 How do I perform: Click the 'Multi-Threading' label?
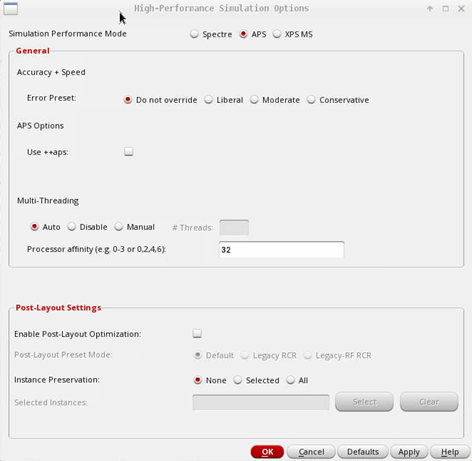[x=48, y=201]
